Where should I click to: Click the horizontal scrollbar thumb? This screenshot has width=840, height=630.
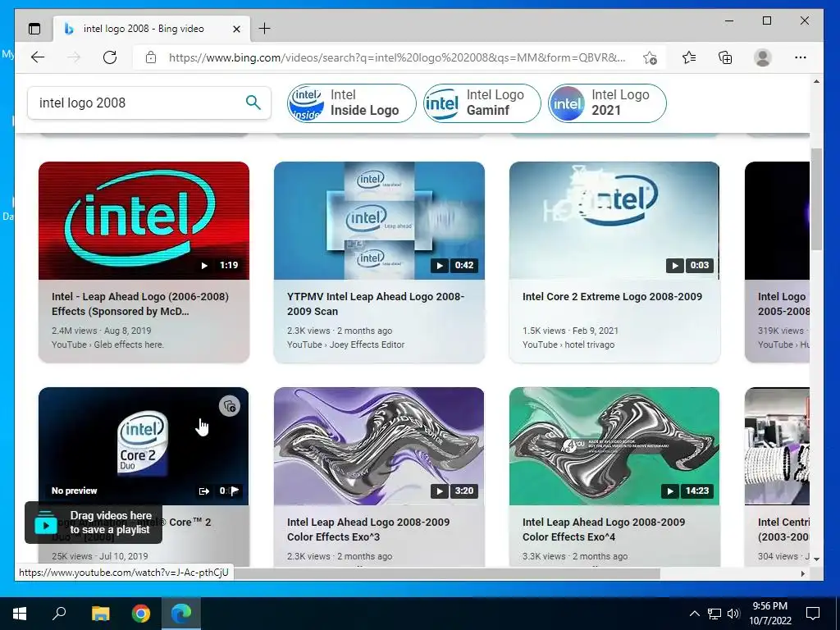point(447,573)
